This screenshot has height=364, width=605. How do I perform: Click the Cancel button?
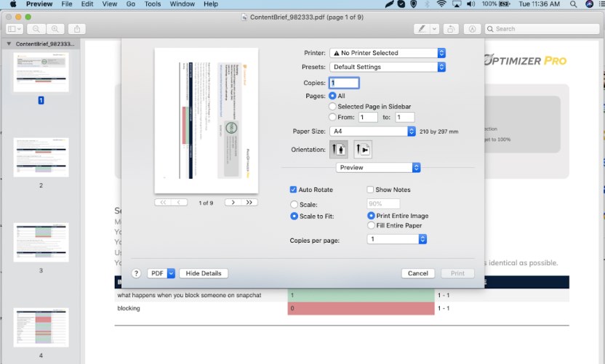(418, 273)
